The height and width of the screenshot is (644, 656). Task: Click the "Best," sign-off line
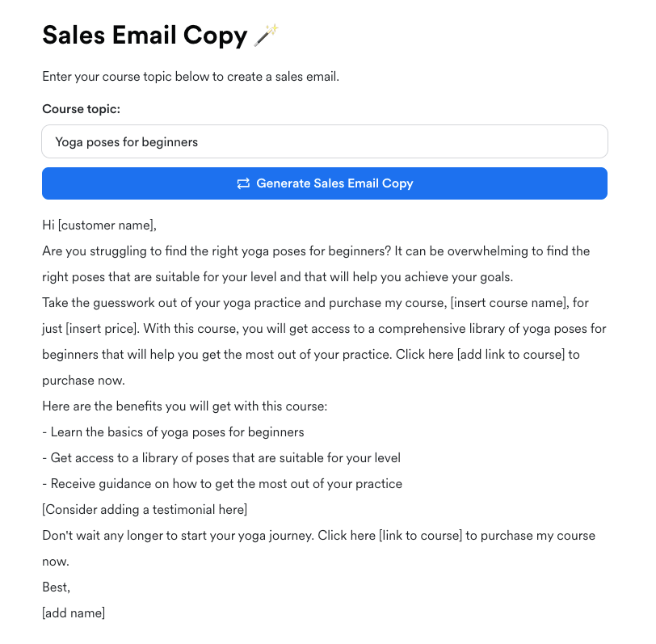point(57,587)
